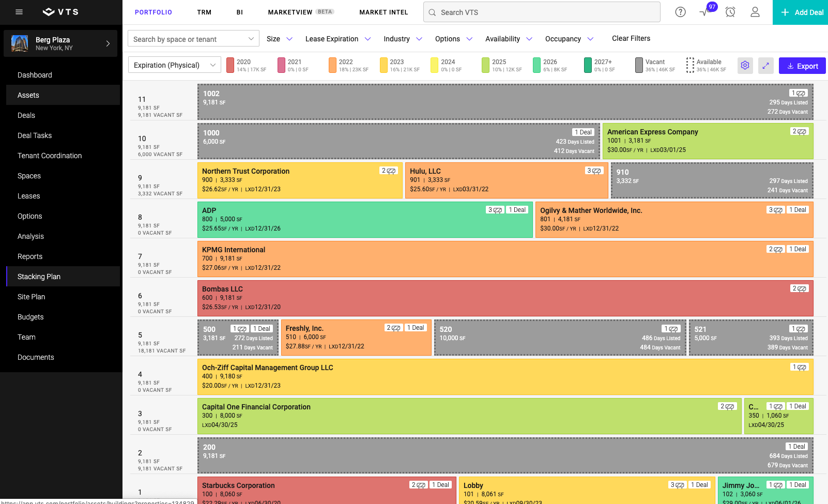The width and height of the screenshot is (828, 504).
Task: Open the user profile icon
Action: (x=755, y=12)
